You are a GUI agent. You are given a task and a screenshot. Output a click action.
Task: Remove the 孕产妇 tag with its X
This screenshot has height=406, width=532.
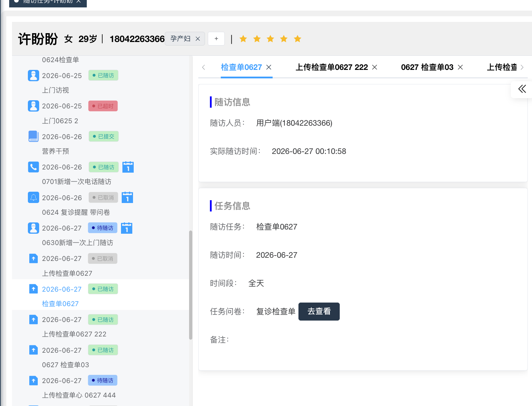coord(198,39)
